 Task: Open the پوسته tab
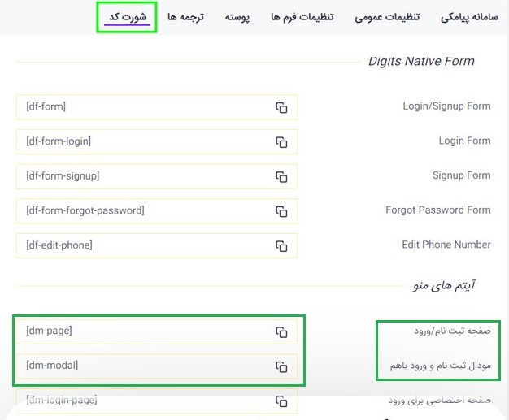(237, 17)
